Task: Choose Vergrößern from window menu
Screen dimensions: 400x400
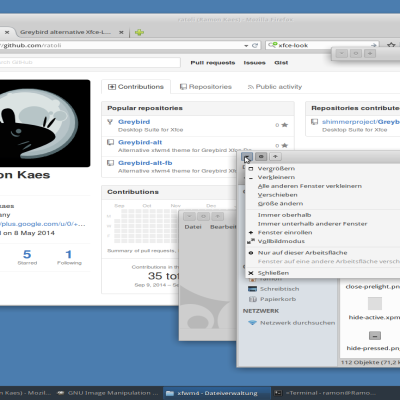Action: (322, 169)
